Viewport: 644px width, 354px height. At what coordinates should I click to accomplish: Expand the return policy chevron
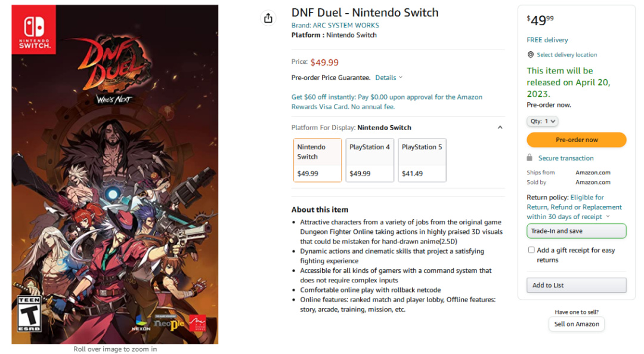[608, 217]
